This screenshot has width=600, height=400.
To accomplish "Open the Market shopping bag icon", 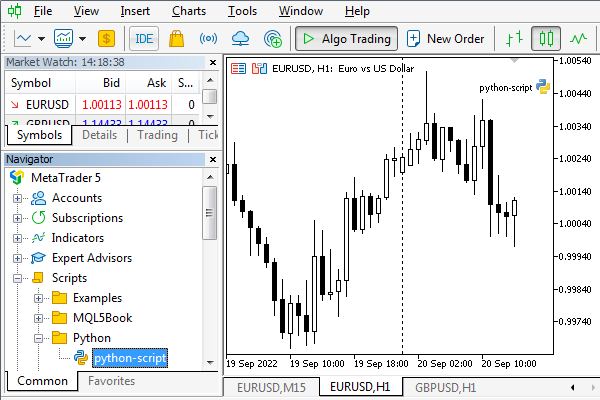I will [176, 39].
